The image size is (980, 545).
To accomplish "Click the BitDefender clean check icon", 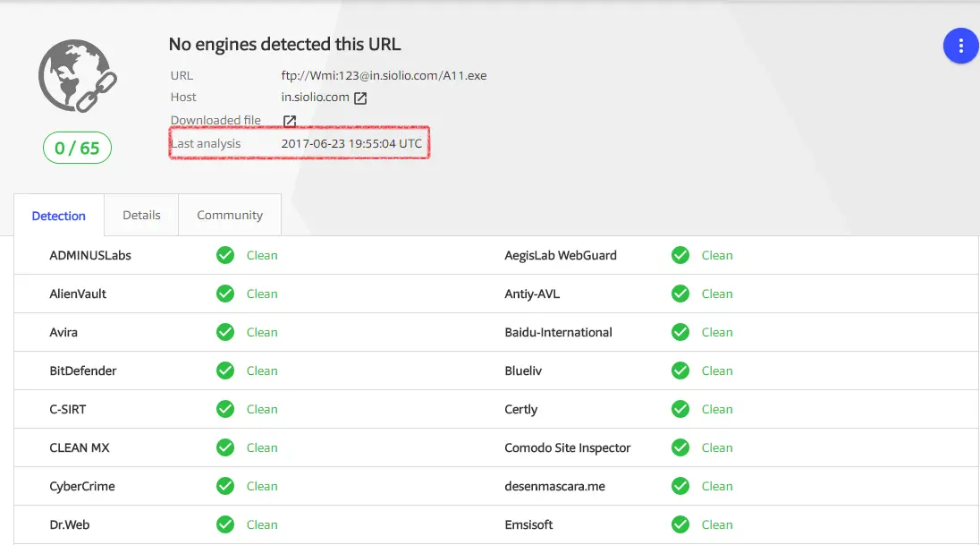I will pyautogui.click(x=225, y=370).
